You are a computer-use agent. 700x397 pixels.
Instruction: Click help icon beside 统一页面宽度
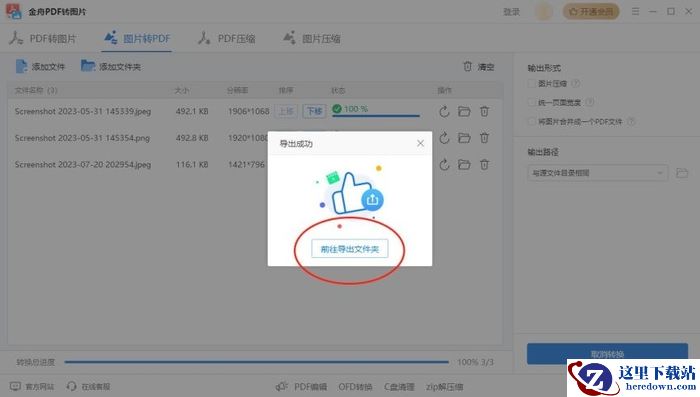(x=590, y=102)
